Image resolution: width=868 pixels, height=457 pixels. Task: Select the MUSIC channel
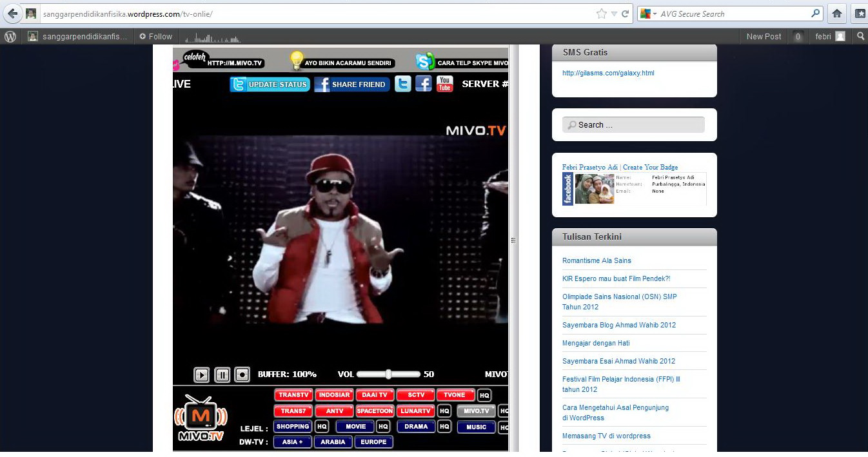click(x=476, y=427)
